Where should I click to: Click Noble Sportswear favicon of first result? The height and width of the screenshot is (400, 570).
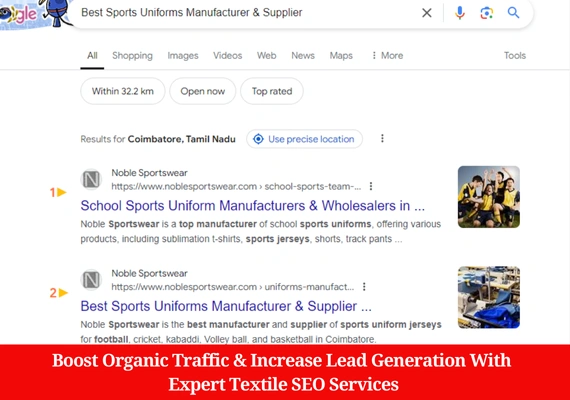[x=91, y=179]
